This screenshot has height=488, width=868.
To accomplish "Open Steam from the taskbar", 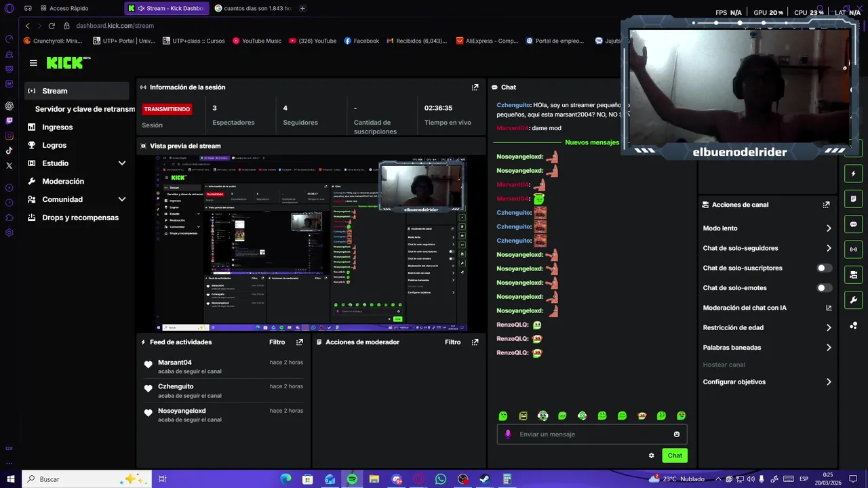I will (485, 479).
